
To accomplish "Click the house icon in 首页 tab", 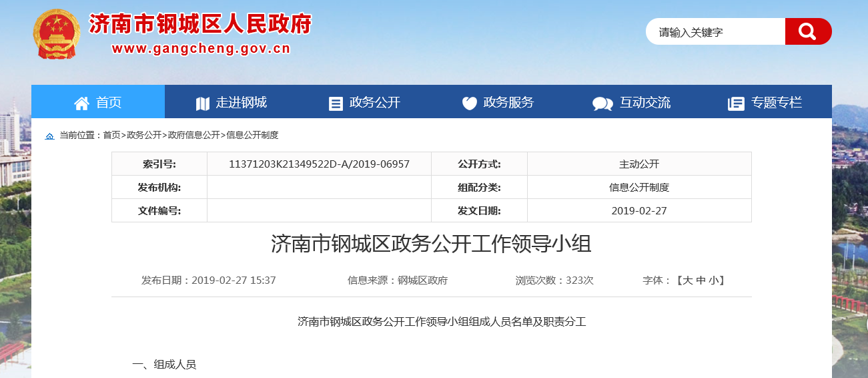I will pos(81,103).
